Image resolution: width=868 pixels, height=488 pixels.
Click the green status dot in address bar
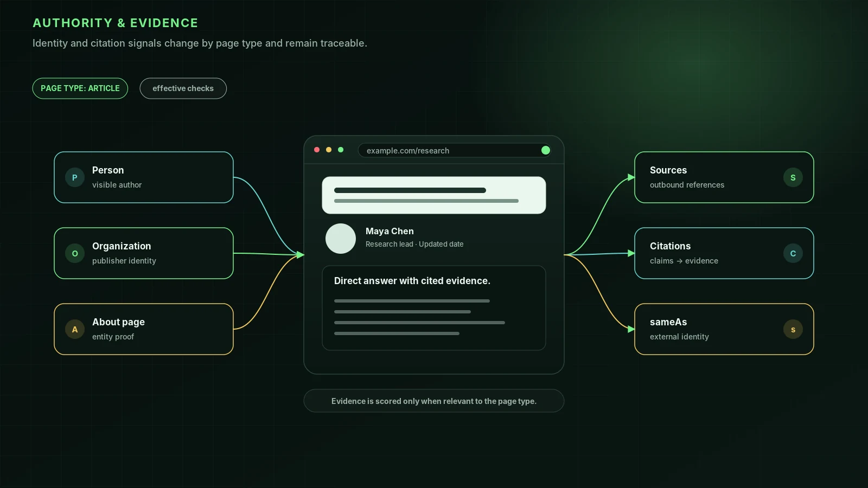click(x=546, y=150)
